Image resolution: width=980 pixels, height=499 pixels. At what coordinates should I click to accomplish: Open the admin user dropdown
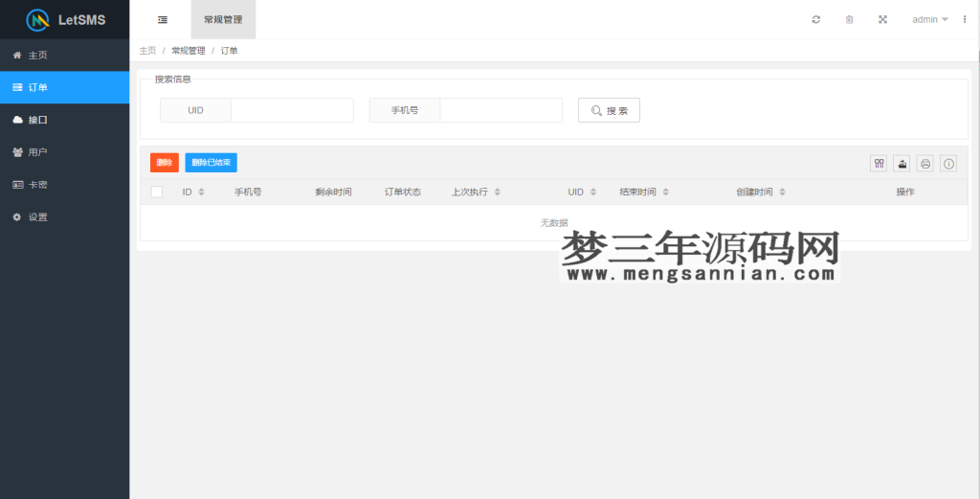pos(930,19)
